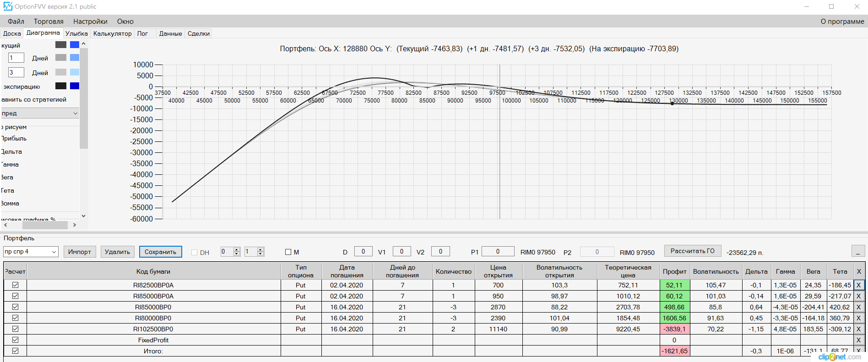
Task: Toggle the Итого row checkbox
Action: coord(15,351)
